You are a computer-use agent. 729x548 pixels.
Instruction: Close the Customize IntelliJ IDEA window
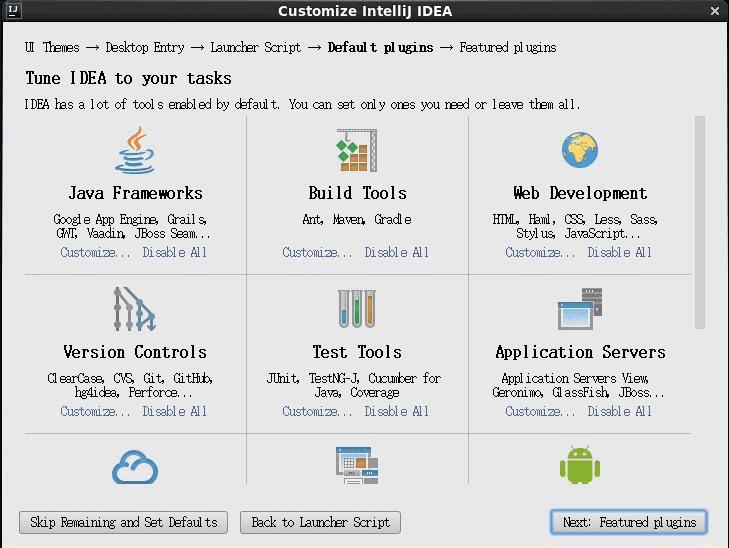click(715, 12)
